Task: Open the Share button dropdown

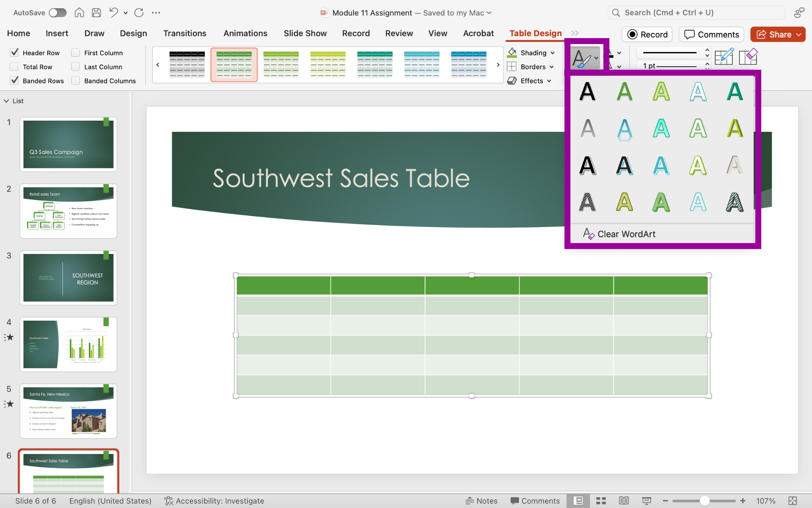Action: (799, 35)
